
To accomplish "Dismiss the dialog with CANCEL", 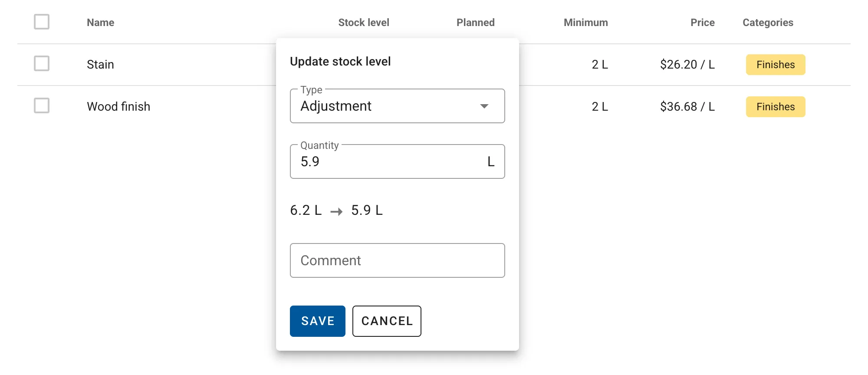I will (386, 321).
